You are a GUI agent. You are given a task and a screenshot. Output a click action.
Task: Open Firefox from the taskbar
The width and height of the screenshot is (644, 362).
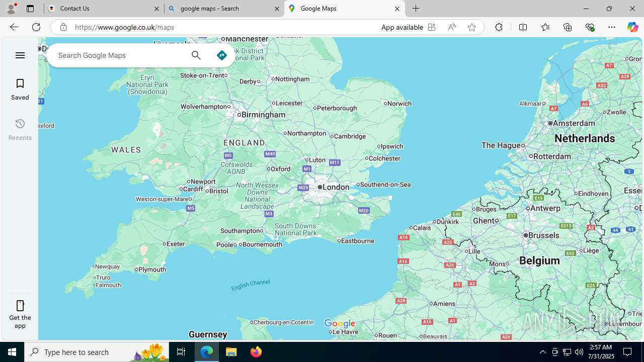click(x=256, y=352)
